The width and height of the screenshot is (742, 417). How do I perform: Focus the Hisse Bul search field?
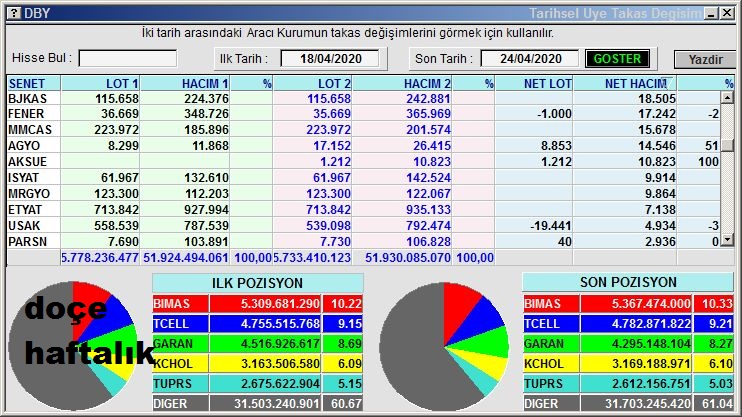tap(128, 59)
